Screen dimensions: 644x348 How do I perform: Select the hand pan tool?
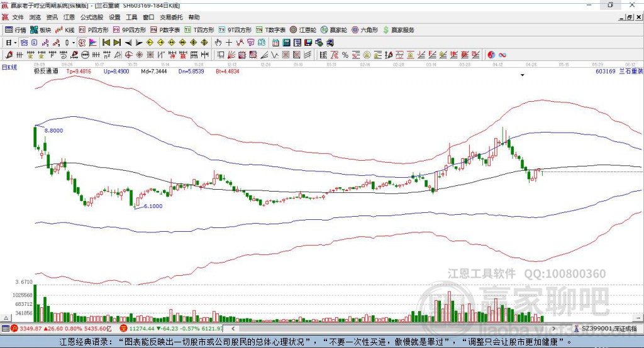[218, 43]
